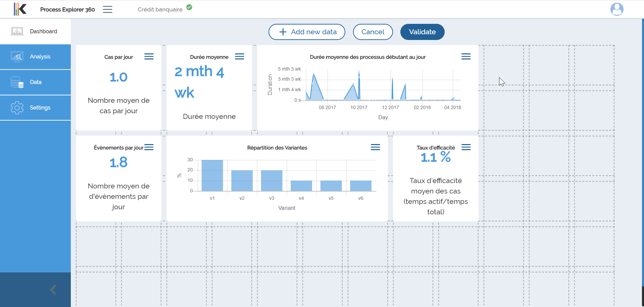644x307 pixels.
Task: Cancel the dashboard edits
Action: coord(373,32)
